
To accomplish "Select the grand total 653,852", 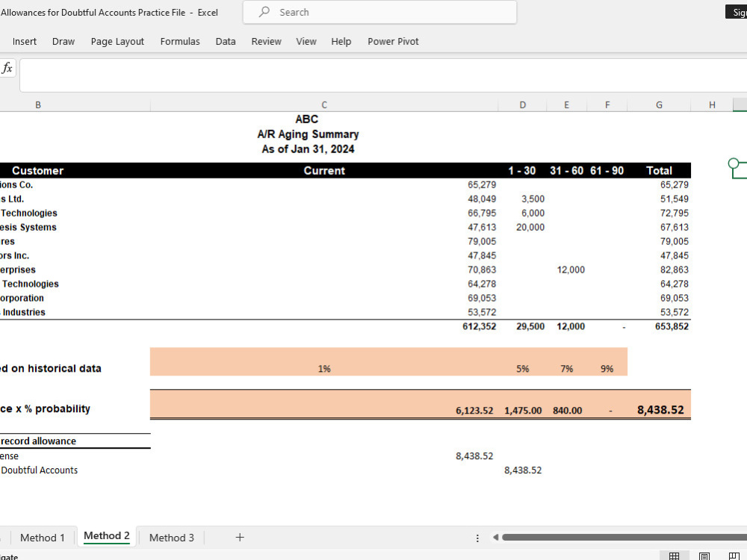I will click(x=660, y=327).
